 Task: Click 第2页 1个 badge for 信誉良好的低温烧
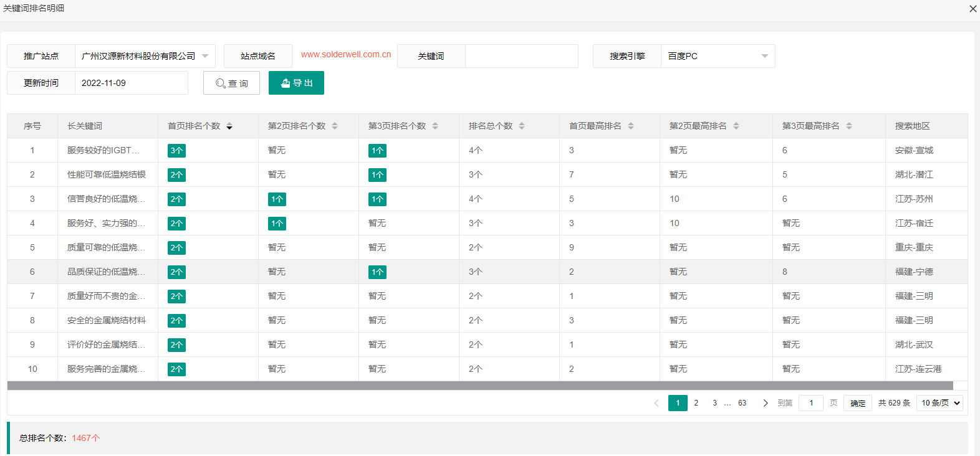click(x=277, y=199)
